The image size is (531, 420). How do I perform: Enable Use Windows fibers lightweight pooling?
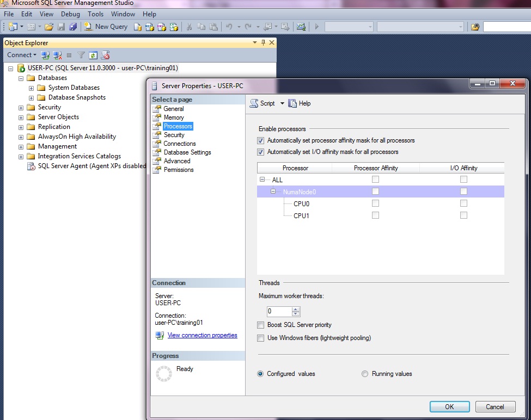(x=260, y=338)
